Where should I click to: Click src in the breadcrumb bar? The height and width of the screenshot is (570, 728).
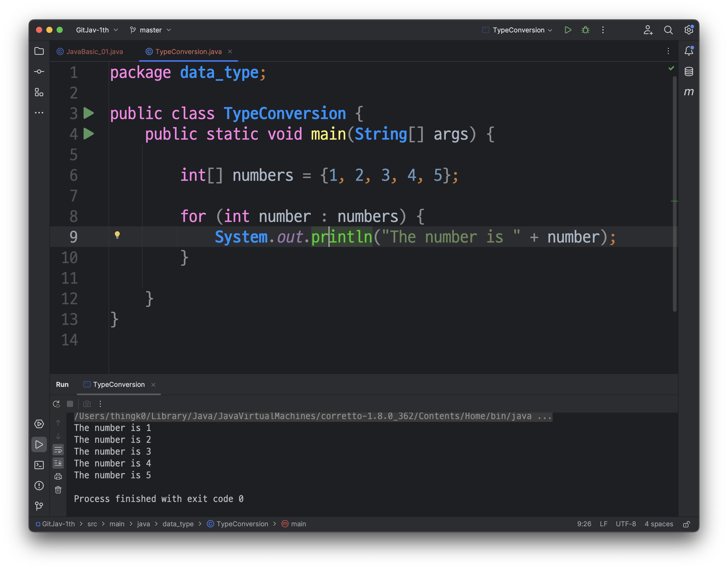[x=92, y=524]
